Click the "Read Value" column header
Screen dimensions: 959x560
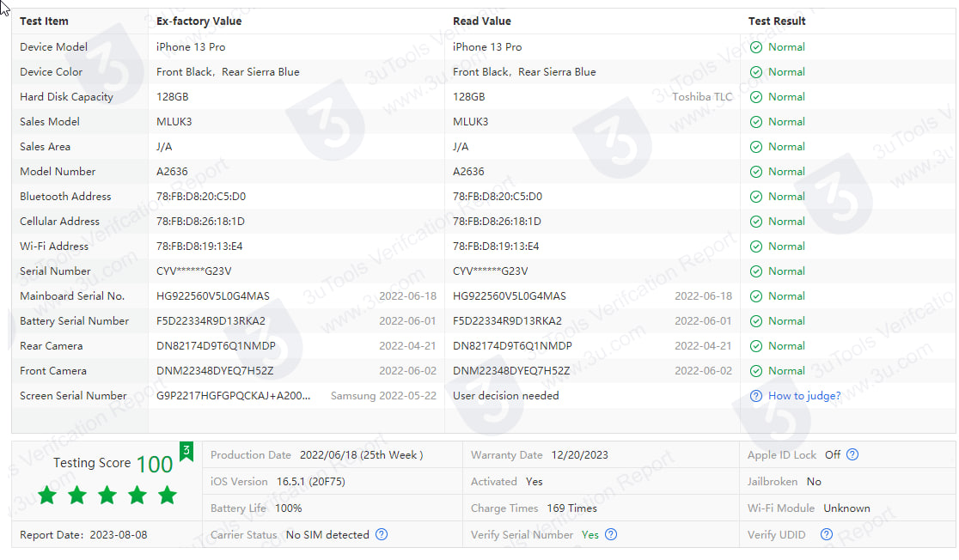pos(481,21)
